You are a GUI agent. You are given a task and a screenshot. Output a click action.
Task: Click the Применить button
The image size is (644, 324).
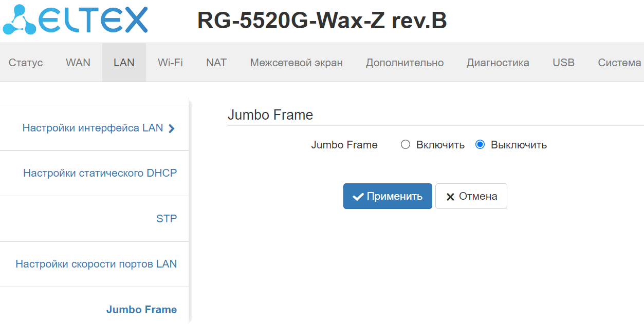pos(388,196)
